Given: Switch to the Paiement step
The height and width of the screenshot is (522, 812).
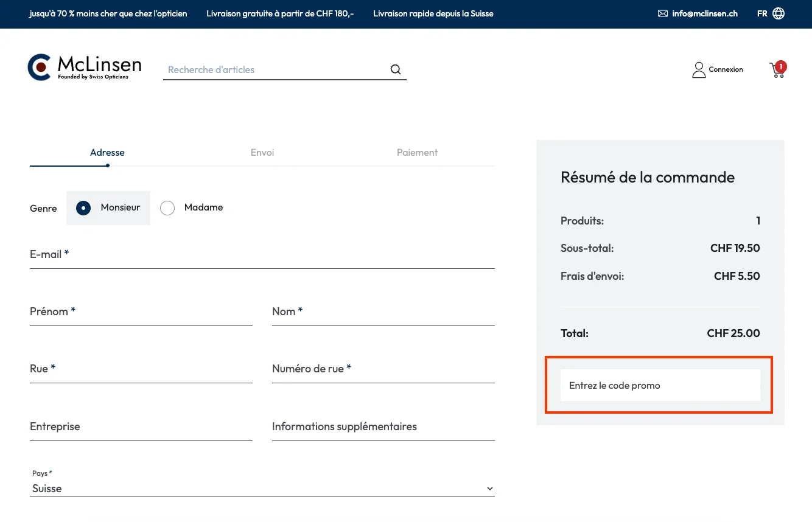Looking at the screenshot, I should (417, 153).
